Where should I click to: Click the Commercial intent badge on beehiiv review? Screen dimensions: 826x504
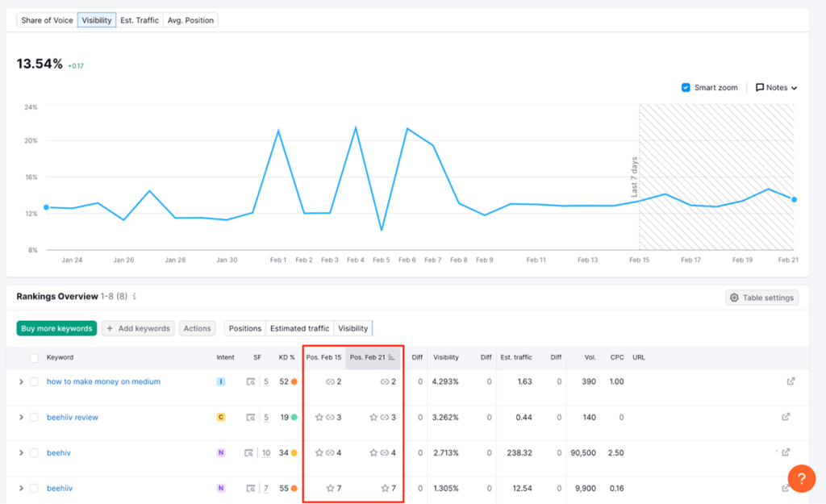point(221,417)
